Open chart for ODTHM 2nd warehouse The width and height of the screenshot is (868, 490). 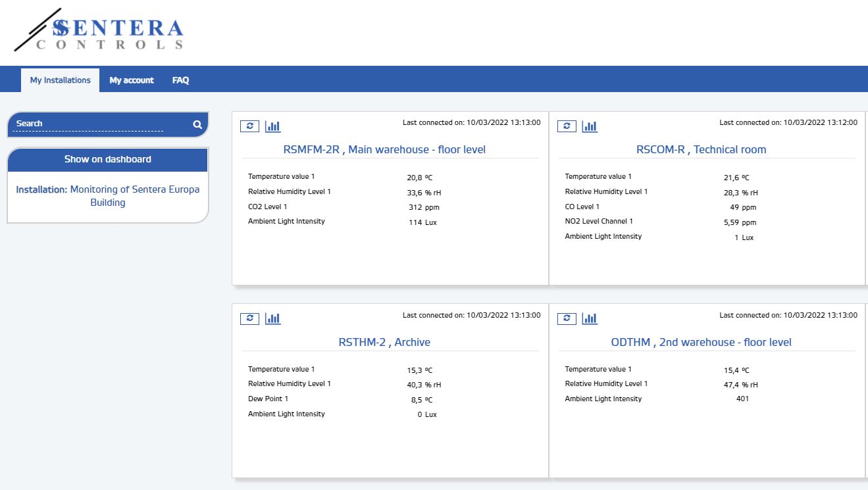590,318
